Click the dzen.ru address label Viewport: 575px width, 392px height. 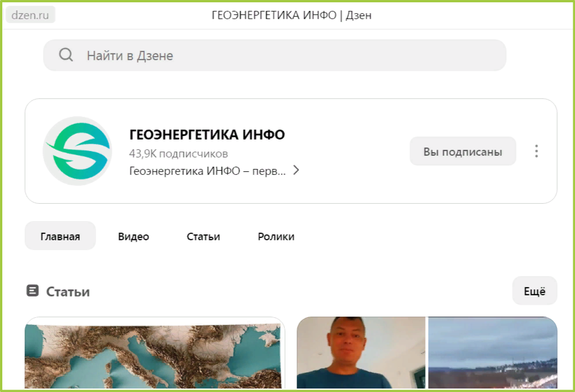tap(31, 15)
